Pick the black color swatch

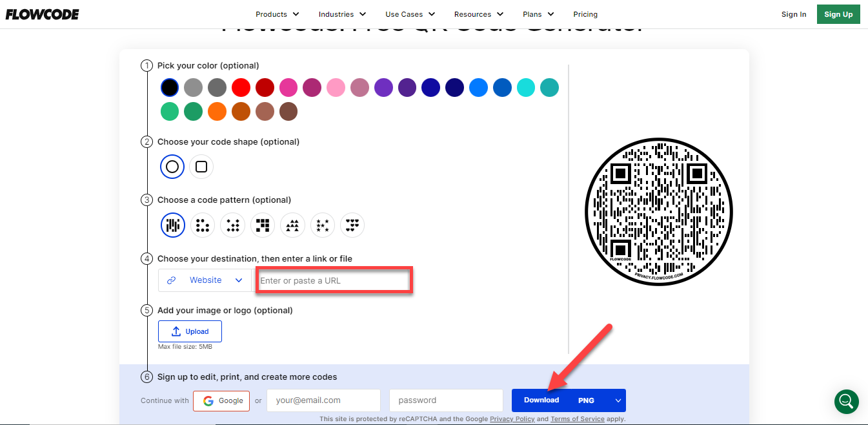[169, 87]
